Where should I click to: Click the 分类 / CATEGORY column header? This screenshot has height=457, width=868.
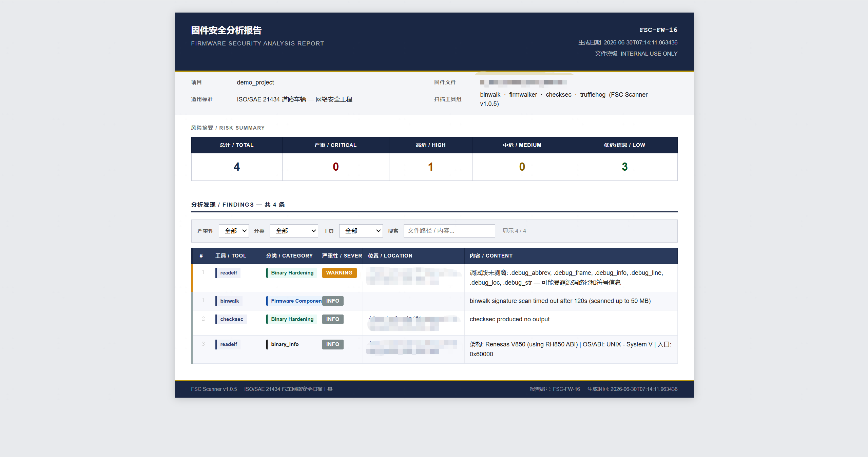[x=289, y=256]
